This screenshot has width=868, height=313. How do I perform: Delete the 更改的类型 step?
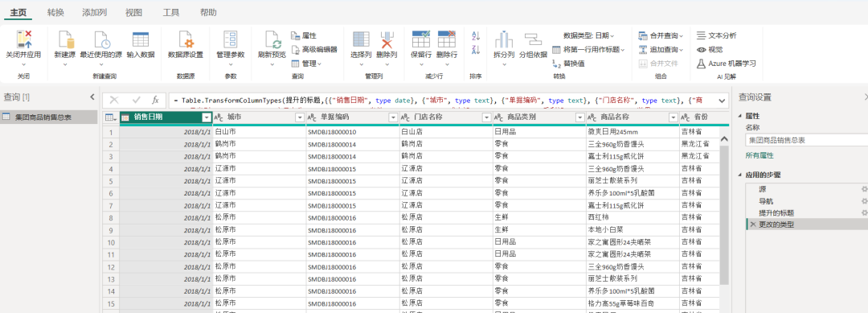pos(753,224)
